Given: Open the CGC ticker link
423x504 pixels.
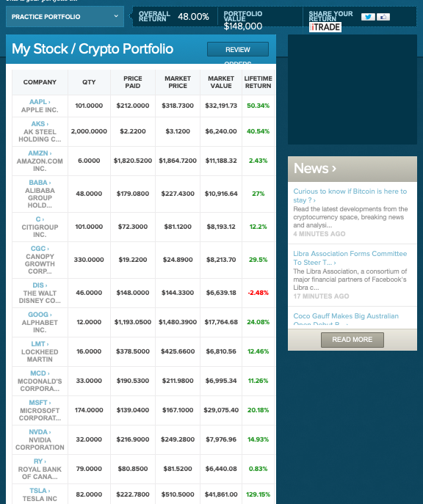Looking at the screenshot, I should tap(40, 249).
